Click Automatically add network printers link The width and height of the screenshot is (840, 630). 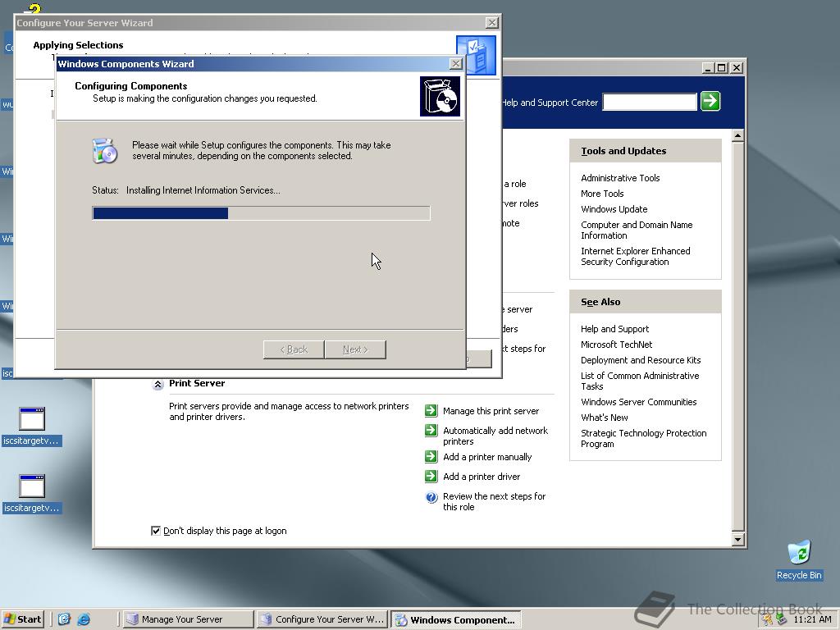[x=495, y=436]
